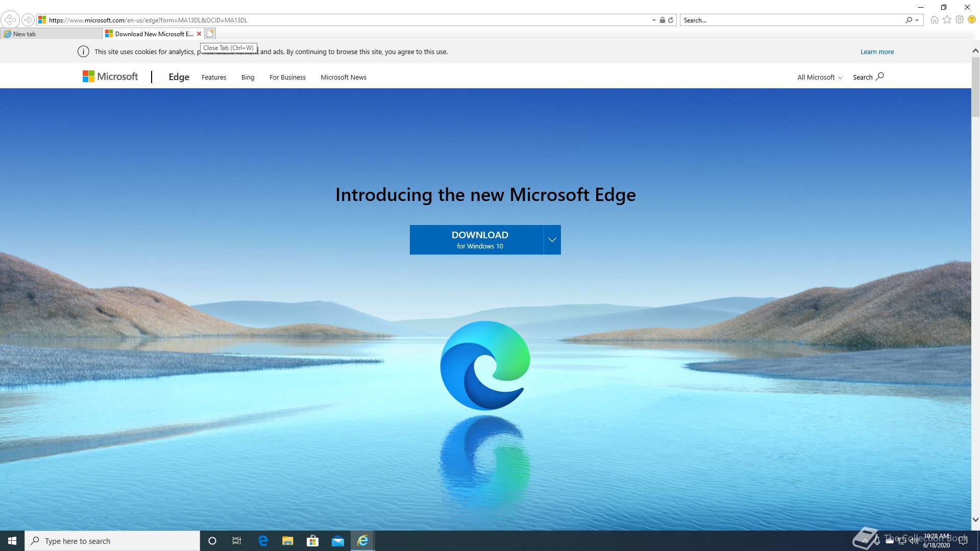Click the new tab button
This screenshot has width=980, height=551.
[210, 34]
